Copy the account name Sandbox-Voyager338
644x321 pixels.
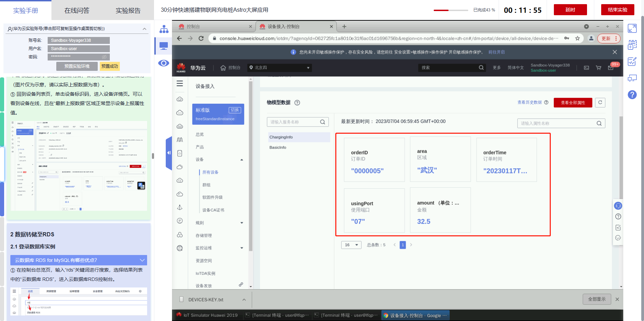point(79,40)
